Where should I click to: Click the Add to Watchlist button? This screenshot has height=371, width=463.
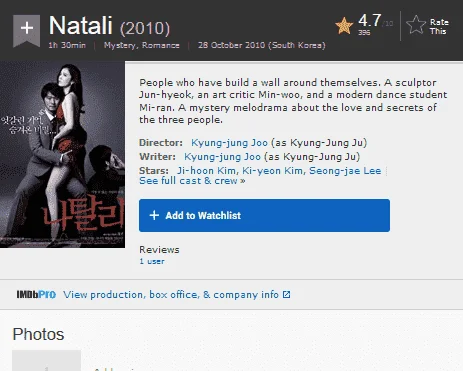(x=264, y=215)
